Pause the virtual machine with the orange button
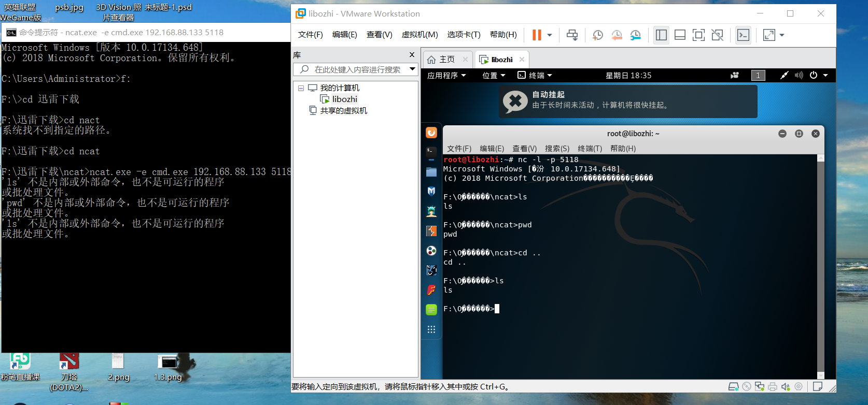868x405 pixels. [x=537, y=35]
